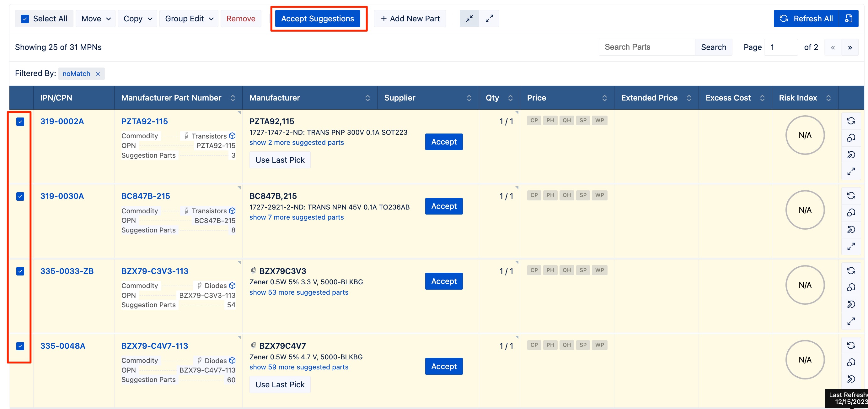Click the third action icon in row 335-0033-ZB
868x409 pixels.
click(851, 304)
